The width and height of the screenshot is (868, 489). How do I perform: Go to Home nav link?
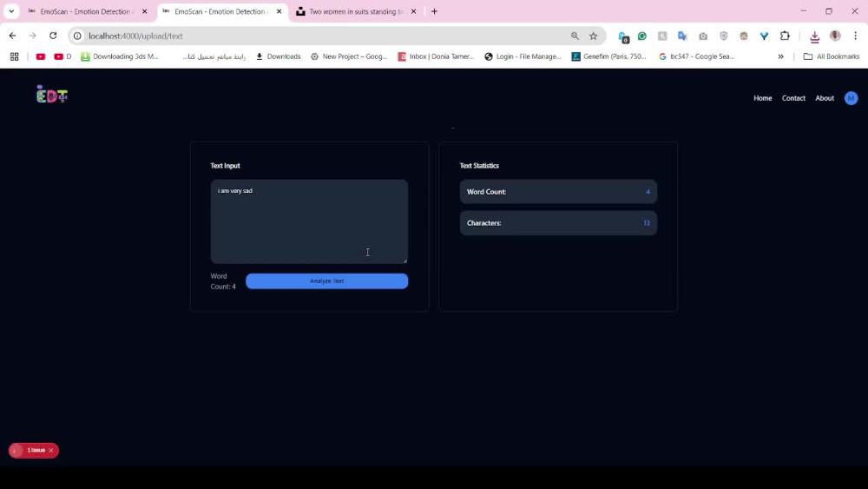pos(762,98)
